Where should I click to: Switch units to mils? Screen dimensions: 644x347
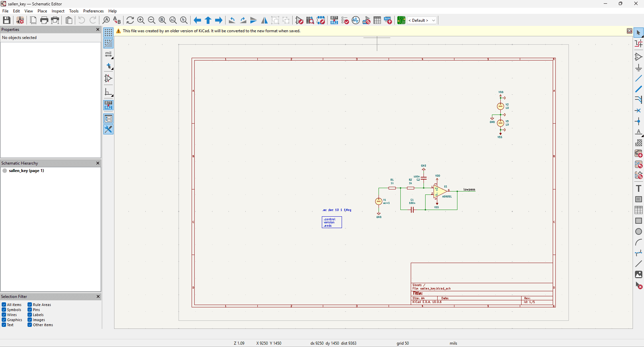point(108,54)
